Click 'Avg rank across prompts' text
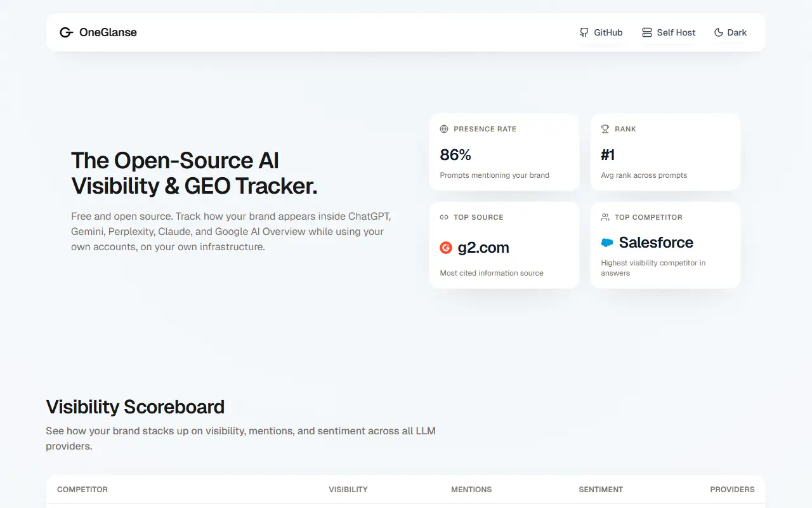The image size is (812, 508). [x=644, y=175]
